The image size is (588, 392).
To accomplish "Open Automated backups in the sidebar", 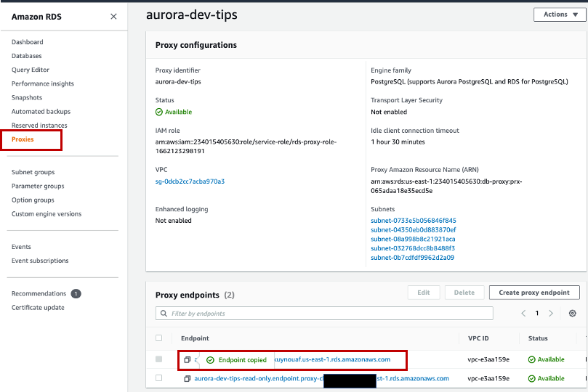I will pyautogui.click(x=41, y=111).
